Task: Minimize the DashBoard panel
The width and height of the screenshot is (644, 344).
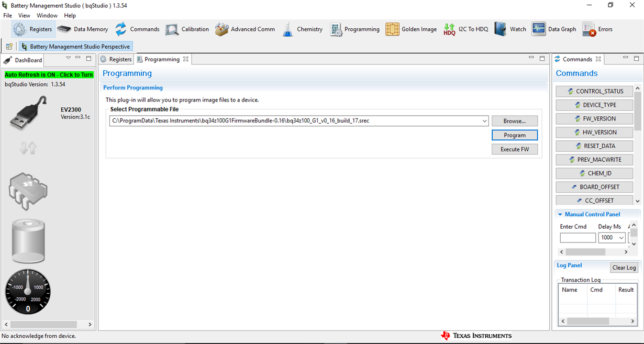Action: click(x=78, y=58)
